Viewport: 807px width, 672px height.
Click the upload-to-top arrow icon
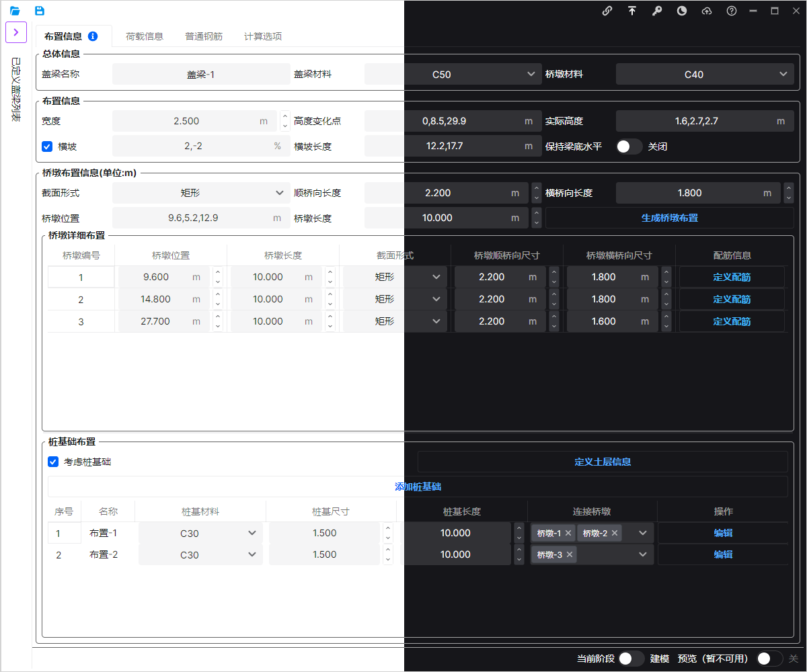click(x=632, y=11)
